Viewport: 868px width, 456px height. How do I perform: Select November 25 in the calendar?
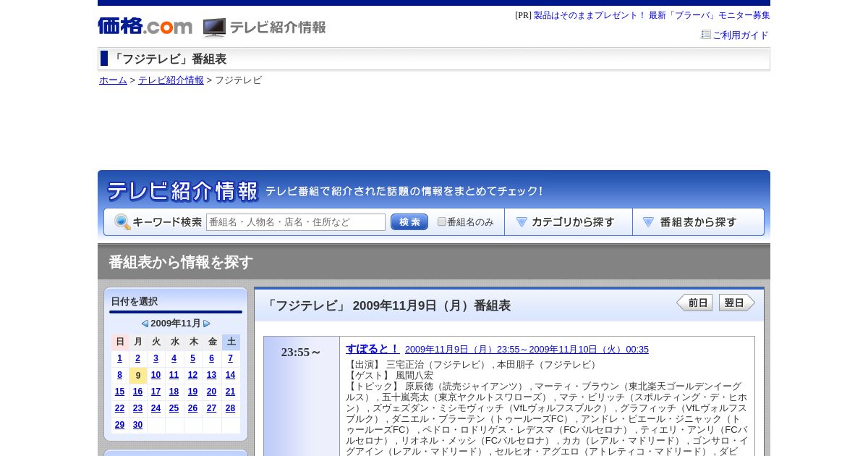(x=174, y=408)
